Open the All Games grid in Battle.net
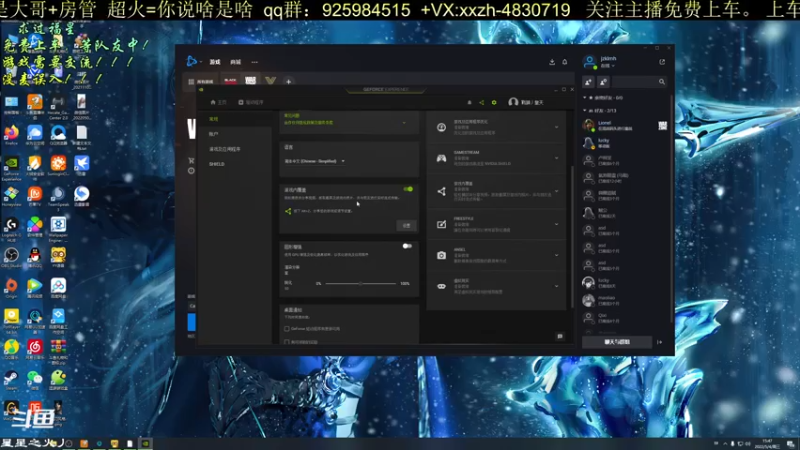 tap(201, 82)
